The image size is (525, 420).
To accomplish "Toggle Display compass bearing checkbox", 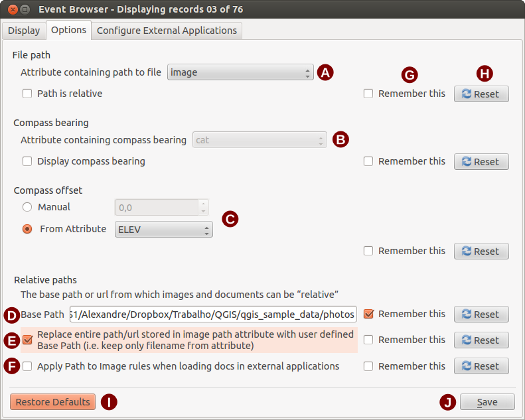I will coord(27,161).
